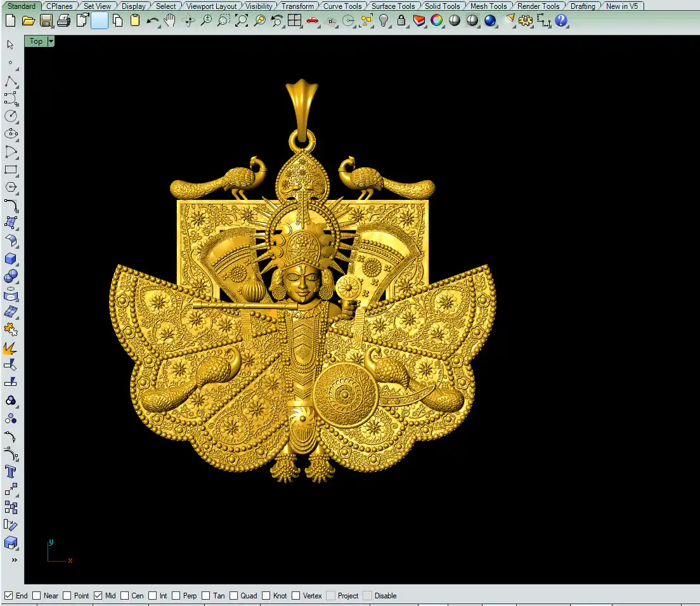The height and width of the screenshot is (606, 700).
Task: Select the Pan hand tool
Action: 170,20
